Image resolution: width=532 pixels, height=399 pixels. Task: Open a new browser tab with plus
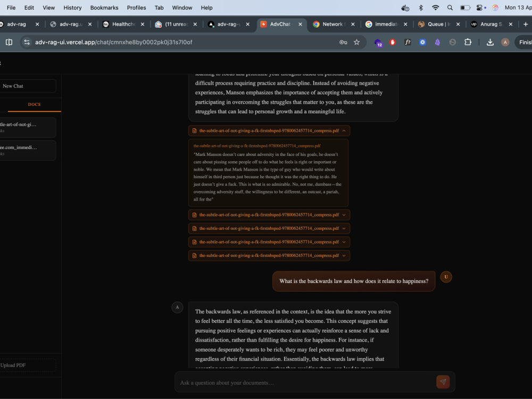pyautogui.click(x=525, y=24)
